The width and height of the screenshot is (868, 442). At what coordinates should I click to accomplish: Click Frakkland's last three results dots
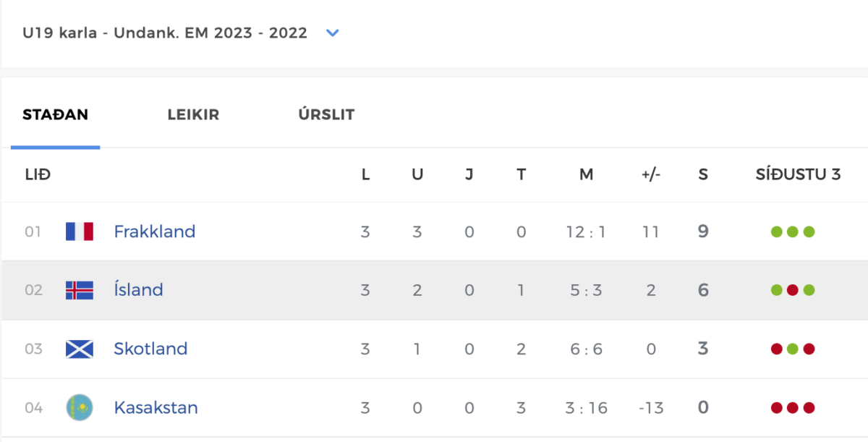(793, 232)
